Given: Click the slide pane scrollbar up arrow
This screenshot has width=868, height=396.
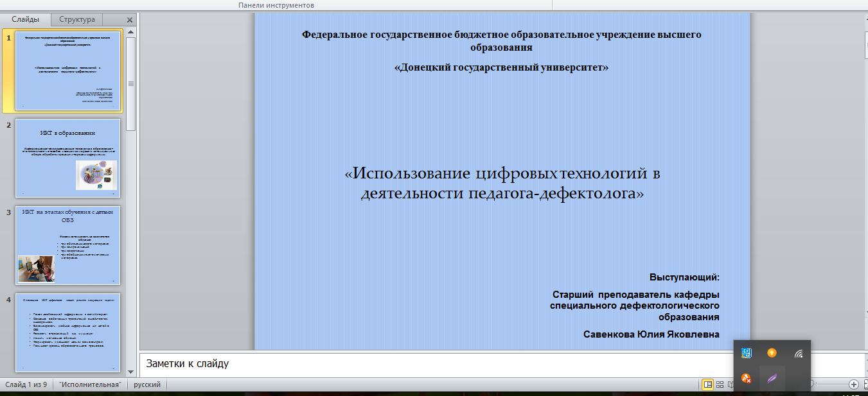Looking at the screenshot, I should pyautogui.click(x=131, y=31).
